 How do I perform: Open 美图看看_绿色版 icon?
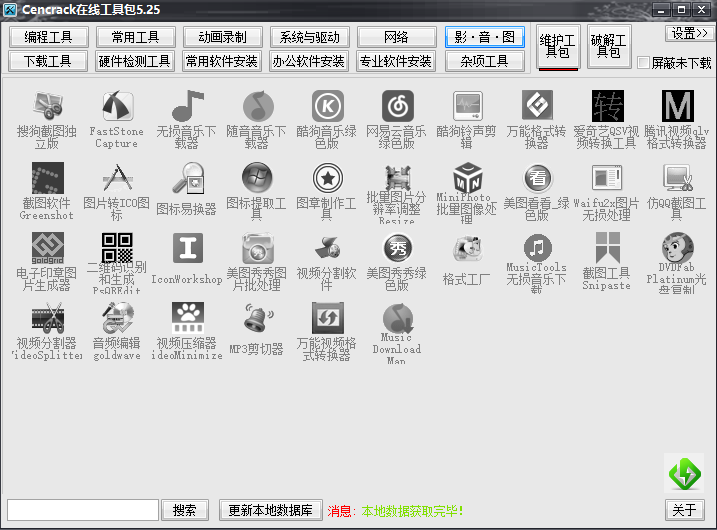pyautogui.click(x=537, y=177)
